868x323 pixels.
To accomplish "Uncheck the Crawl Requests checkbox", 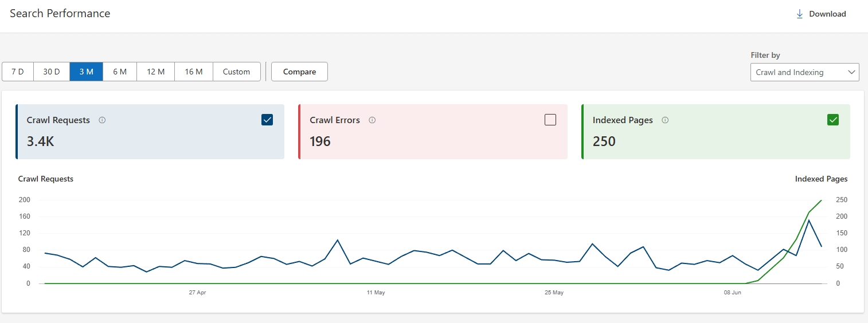I will [267, 120].
